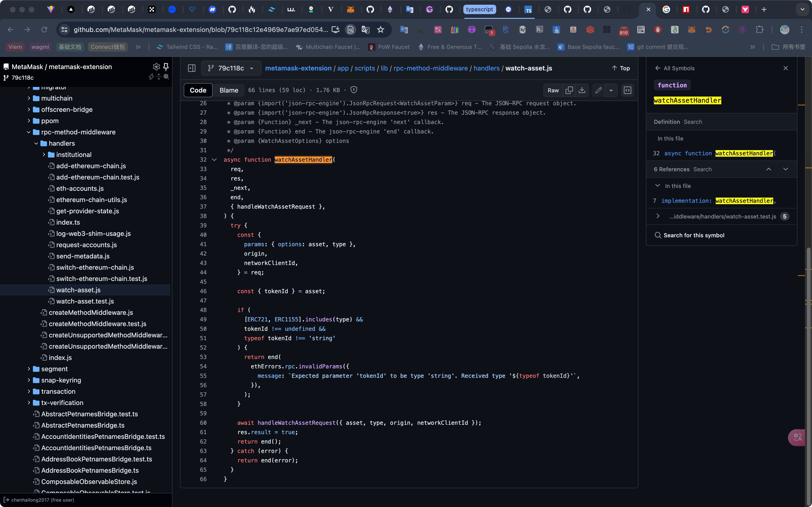Open the edit options dropdown arrow
This screenshot has height=507, width=812.
click(x=611, y=90)
